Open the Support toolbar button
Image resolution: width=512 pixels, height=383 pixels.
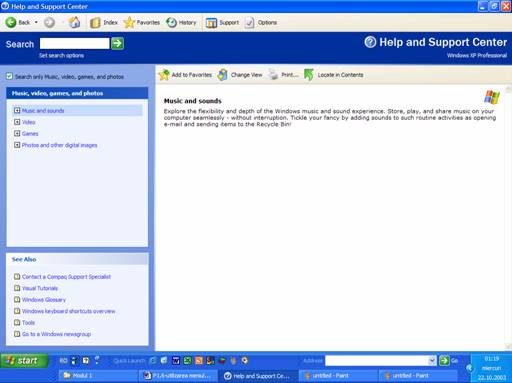tap(222, 22)
